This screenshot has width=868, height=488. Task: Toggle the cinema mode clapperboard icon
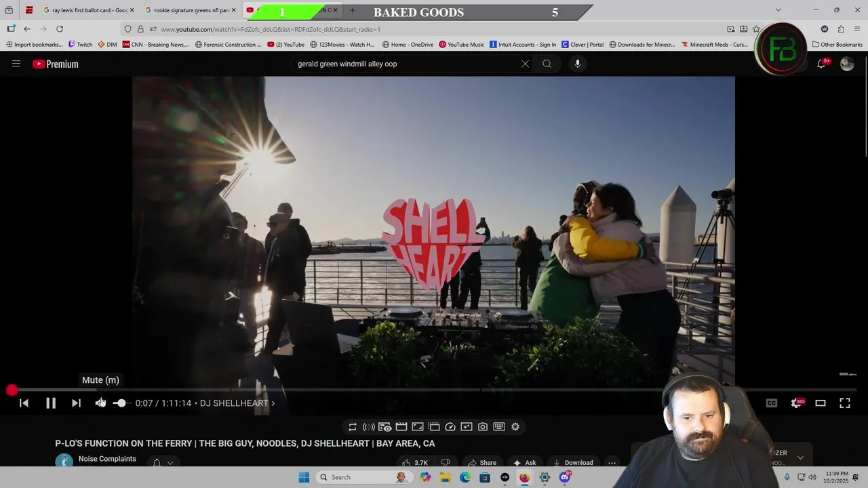click(401, 427)
